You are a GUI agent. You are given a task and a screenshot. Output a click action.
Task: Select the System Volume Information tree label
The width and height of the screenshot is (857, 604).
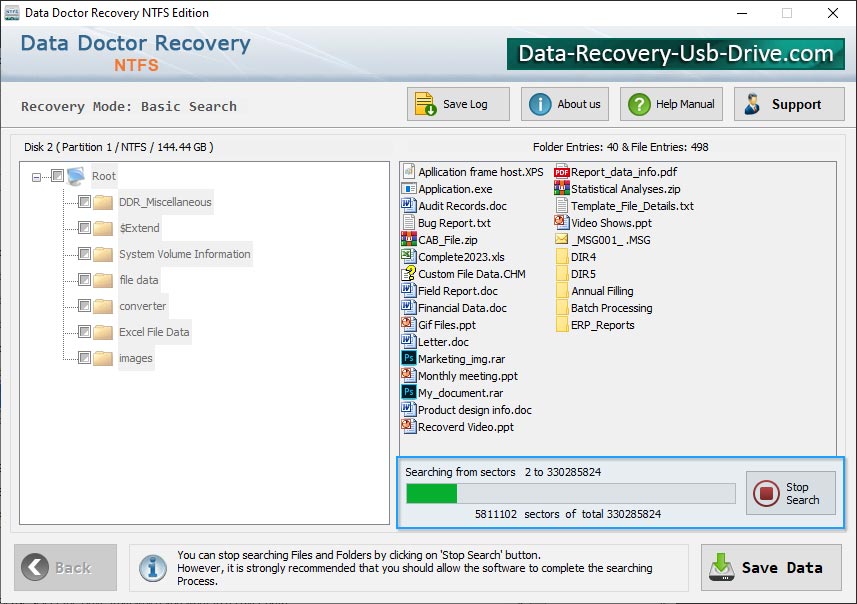185,254
